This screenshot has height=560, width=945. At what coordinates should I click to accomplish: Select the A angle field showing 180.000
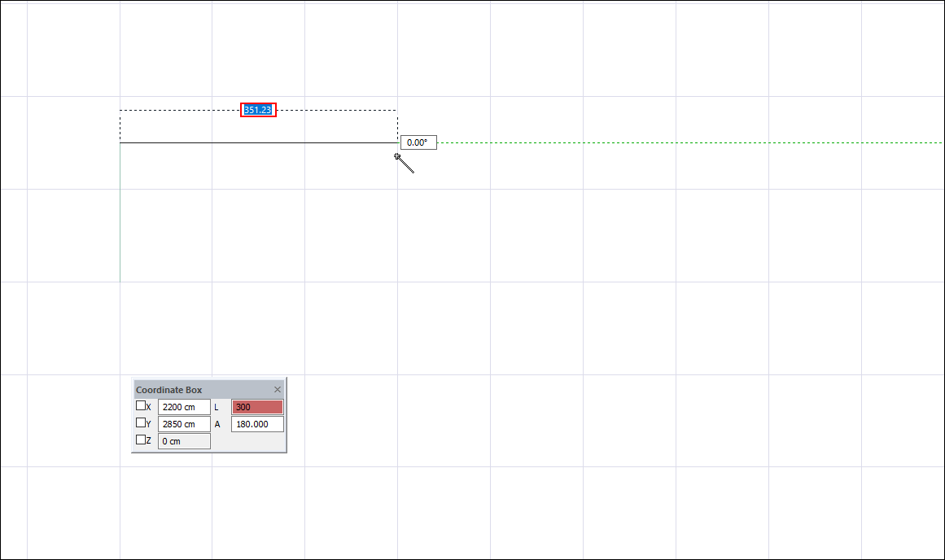[x=257, y=424]
